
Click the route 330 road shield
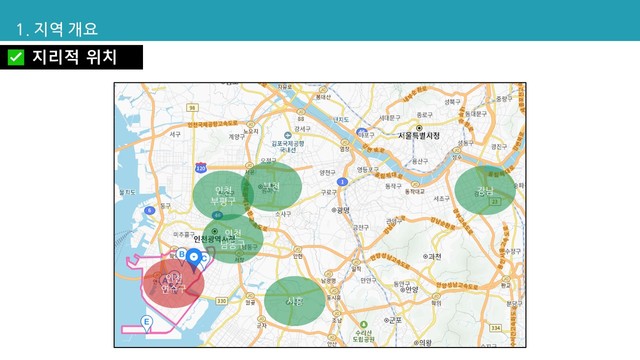[221, 301]
